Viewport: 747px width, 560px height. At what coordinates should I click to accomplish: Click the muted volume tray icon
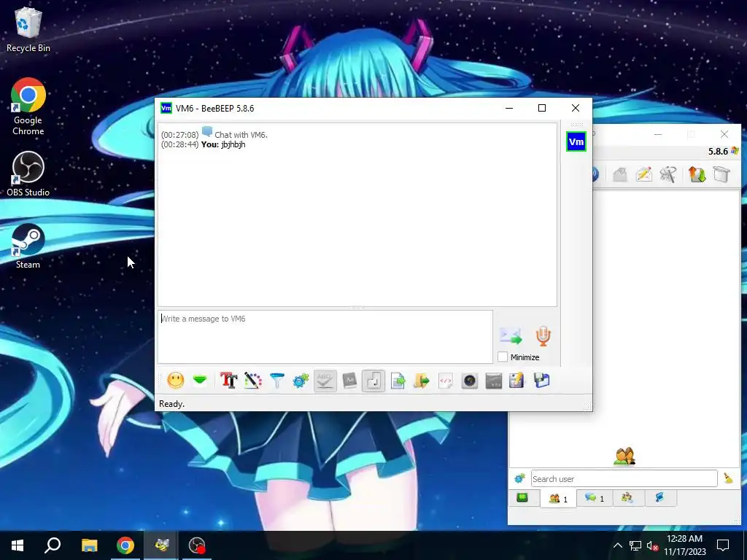(x=652, y=545)
